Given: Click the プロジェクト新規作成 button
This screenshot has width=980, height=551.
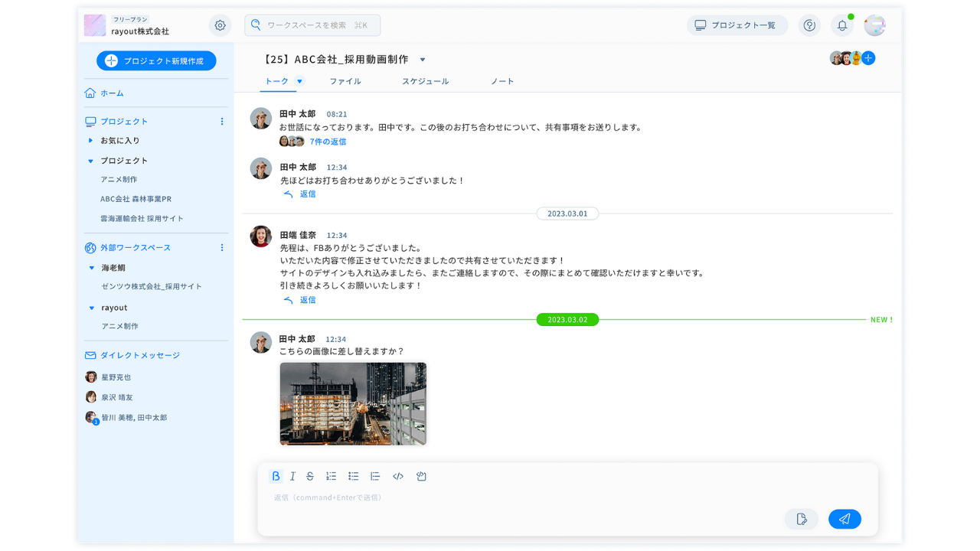Looking at the screenshot, I should [156, 60].
